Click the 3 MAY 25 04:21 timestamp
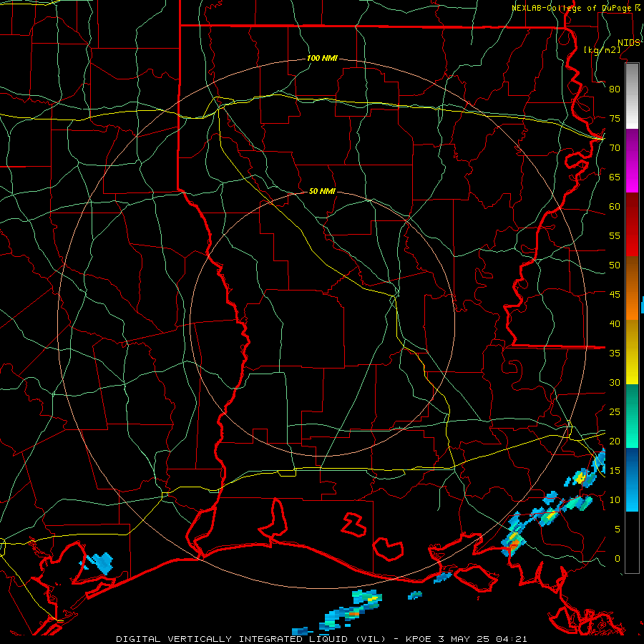 pos(482,639)
